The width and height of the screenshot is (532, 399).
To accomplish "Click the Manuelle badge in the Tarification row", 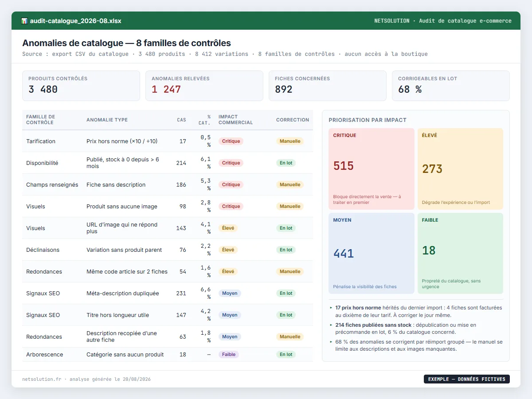I will 290,141.
